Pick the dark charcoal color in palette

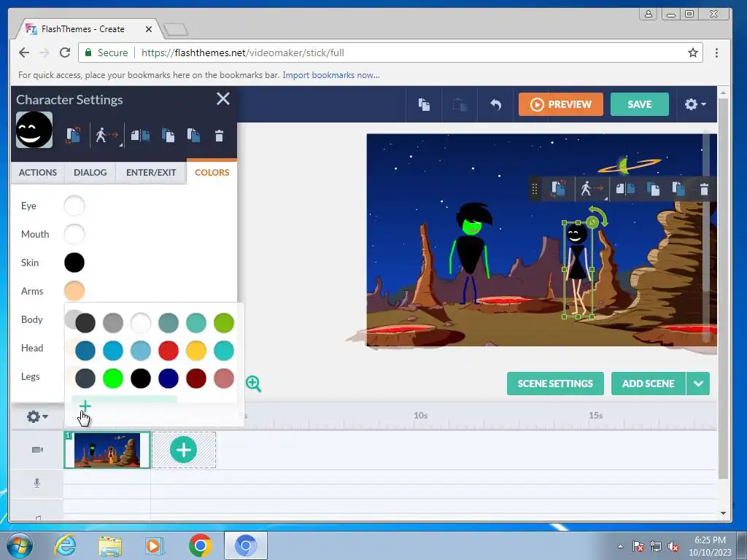[85, 323]
